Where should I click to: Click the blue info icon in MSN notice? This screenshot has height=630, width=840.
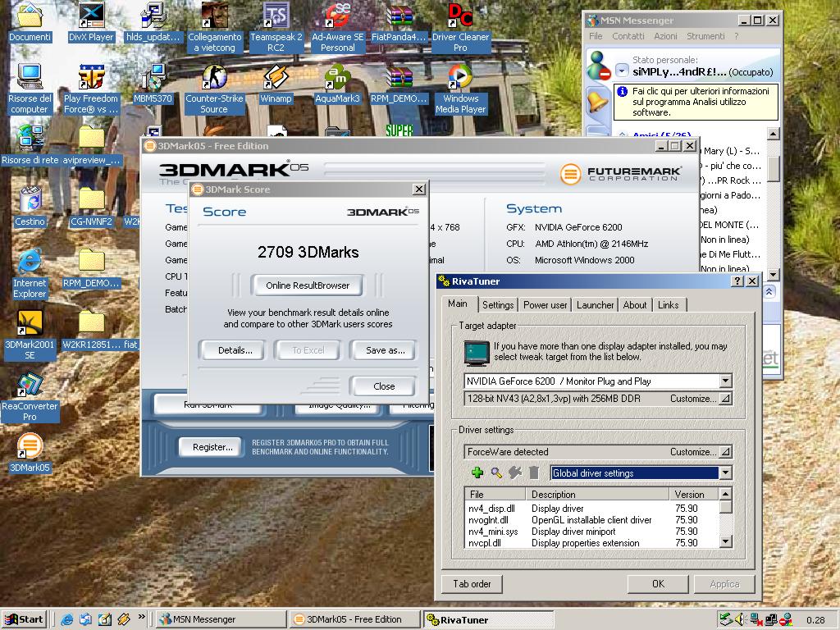tap(622, 92)
